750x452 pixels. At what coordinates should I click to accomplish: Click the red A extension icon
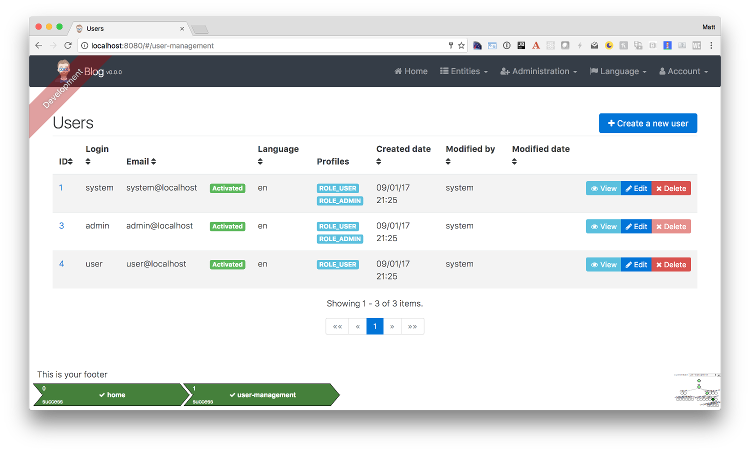[536, 45]
